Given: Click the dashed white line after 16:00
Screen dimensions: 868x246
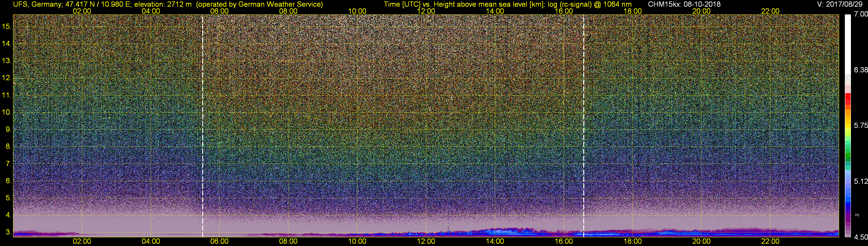Looking at the screenshot, I should [584, 126].
